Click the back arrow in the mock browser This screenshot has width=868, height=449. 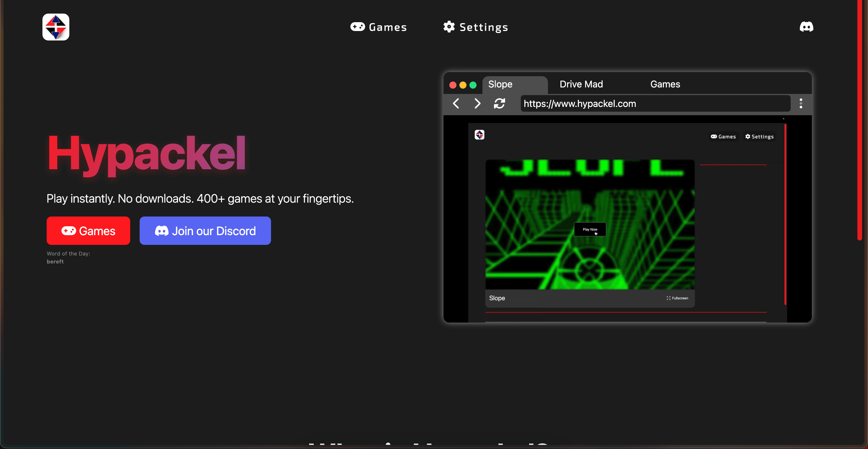[456, 103]
